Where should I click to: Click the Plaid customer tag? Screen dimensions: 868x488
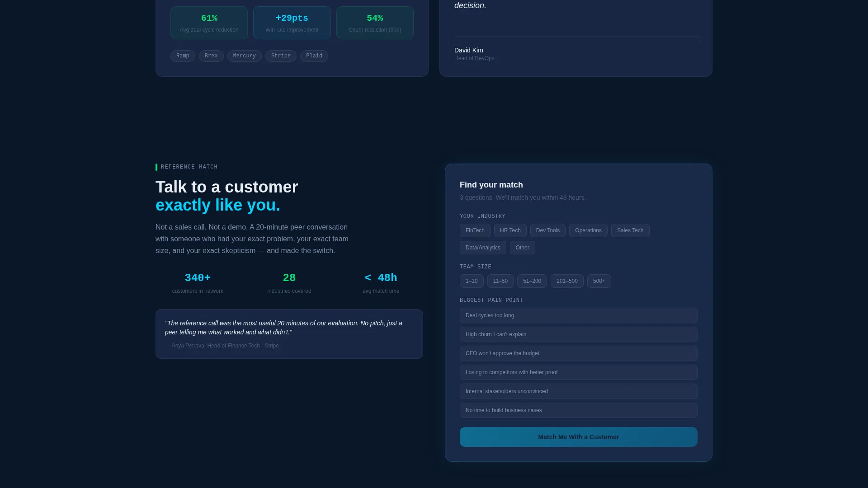pyautogui.click(x=314, y=56)
